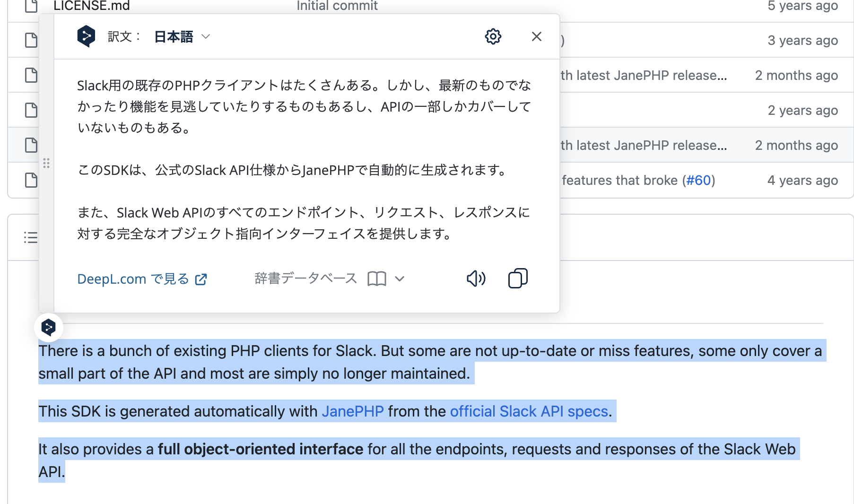Open issue #60 link
The width and height of the screenshot is (854, 504).
tap(698, 180)
